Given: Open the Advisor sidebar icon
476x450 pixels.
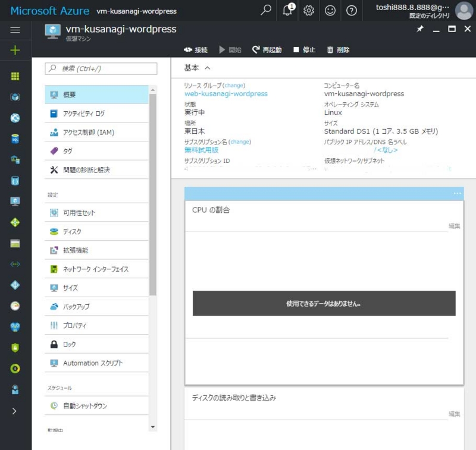Looking at the screenshot, I should (15, 327).
